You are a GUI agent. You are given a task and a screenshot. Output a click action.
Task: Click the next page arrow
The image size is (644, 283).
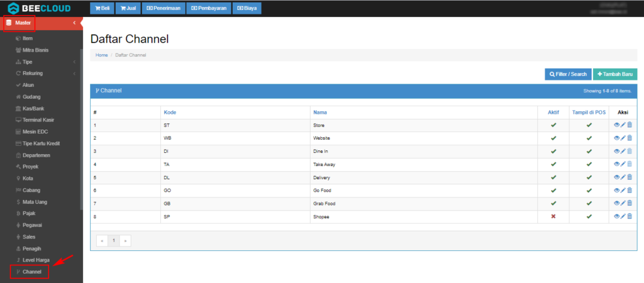coord(125,241)
